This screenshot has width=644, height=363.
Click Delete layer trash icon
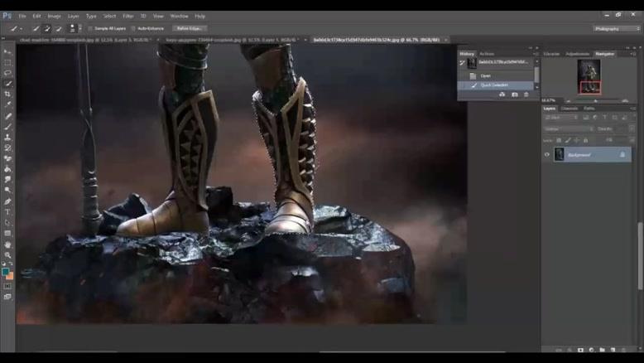point(624,350)
